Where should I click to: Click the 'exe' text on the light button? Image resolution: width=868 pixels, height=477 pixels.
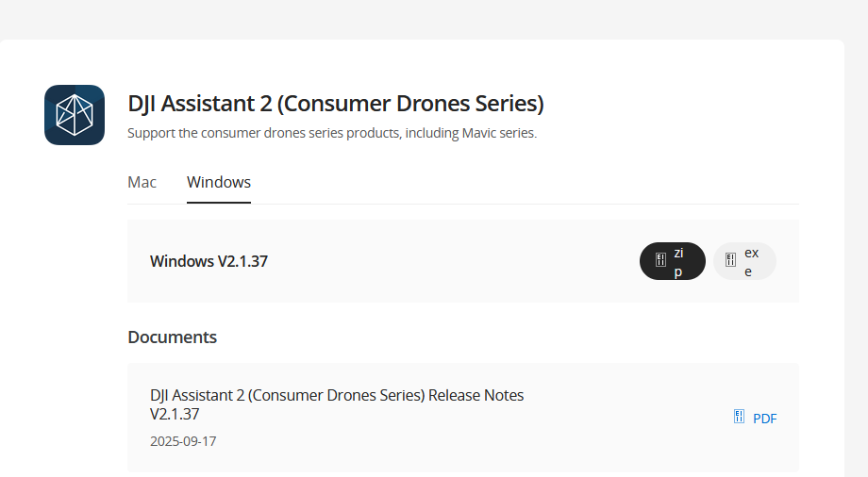751,261
